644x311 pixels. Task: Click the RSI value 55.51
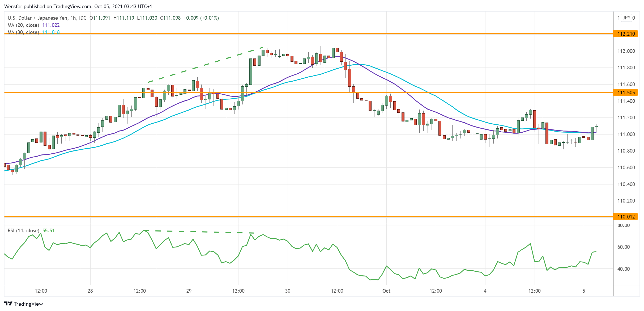pos(48,231)
